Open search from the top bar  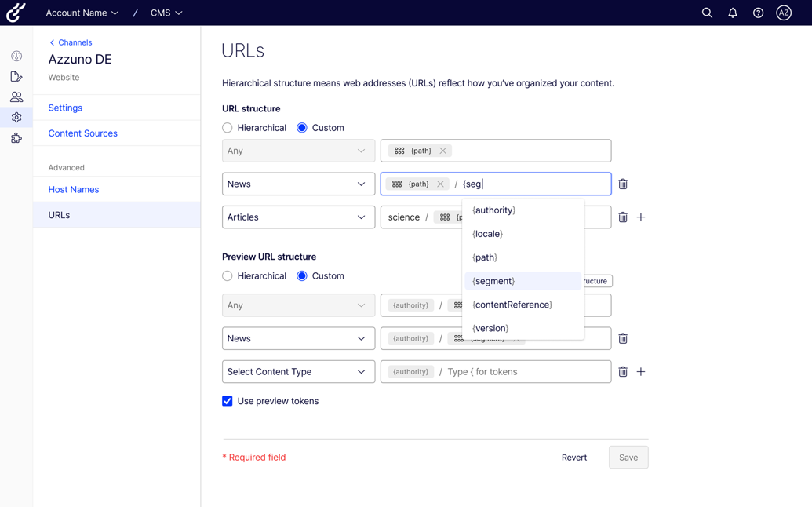(707, 13)
